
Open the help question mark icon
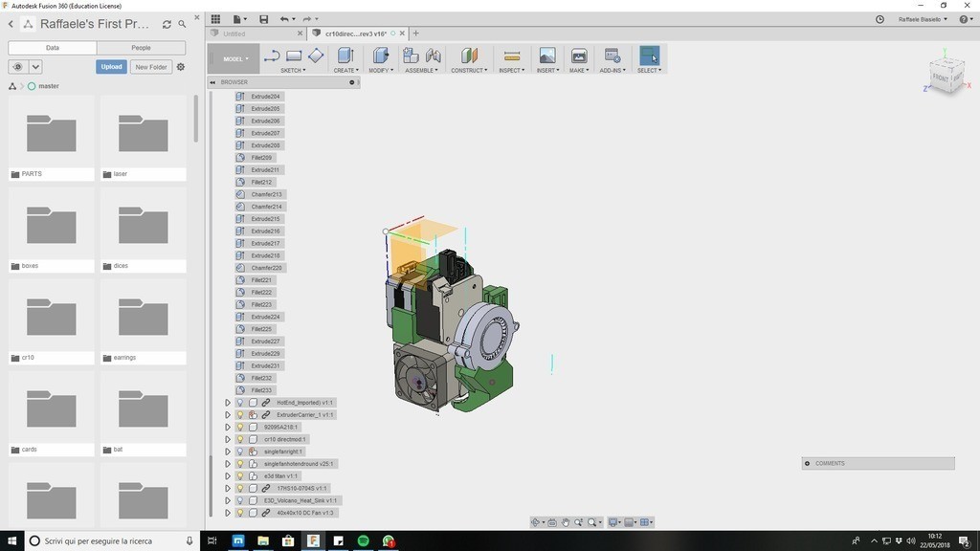click(963, 19)
